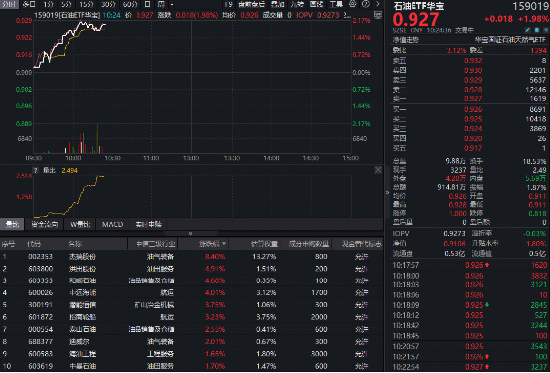Open the 九转 indicator option

[297, 4]
